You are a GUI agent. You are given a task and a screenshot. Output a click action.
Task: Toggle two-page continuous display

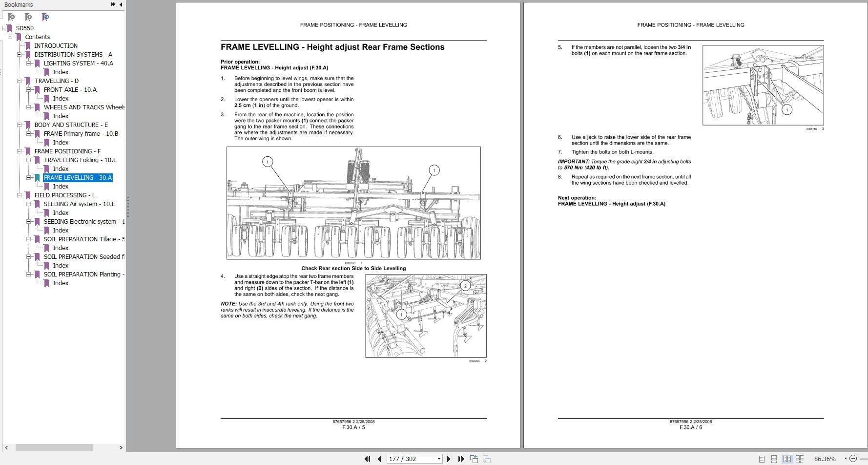tap(800, 459)
